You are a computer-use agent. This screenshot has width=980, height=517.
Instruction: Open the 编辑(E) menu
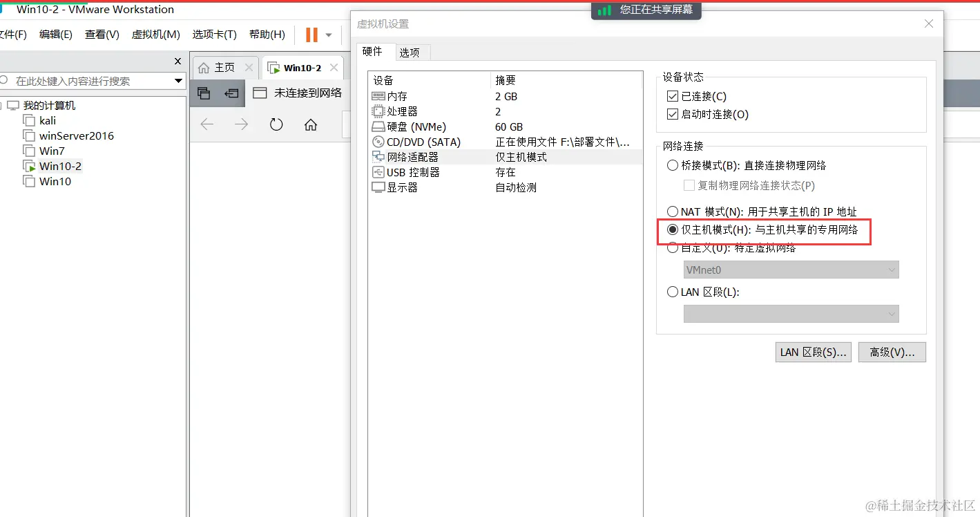click(x=56, y=35)
